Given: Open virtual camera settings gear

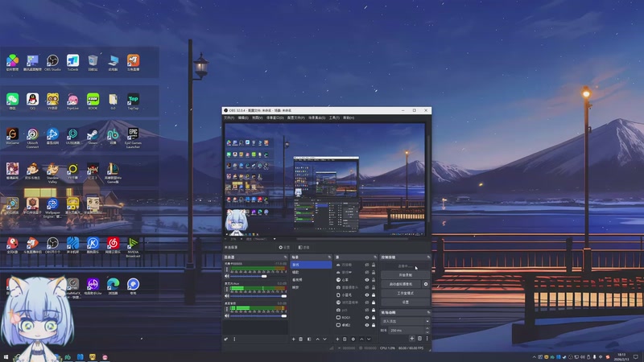Looking at the screenshot, I should coord(426,284).
